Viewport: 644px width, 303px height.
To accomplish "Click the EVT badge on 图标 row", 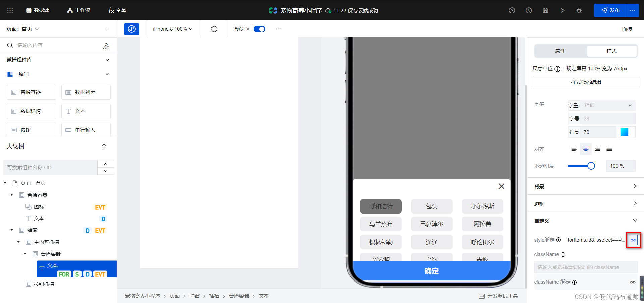I will tap(100, 207).
